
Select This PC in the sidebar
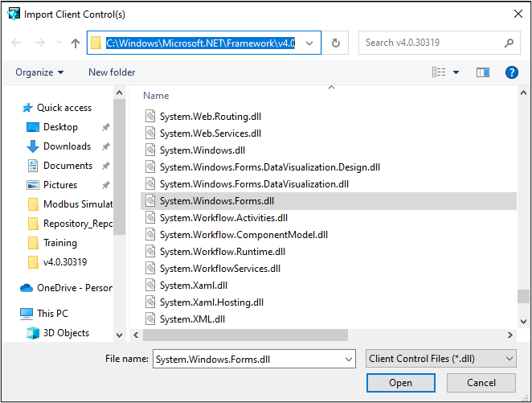44,314
